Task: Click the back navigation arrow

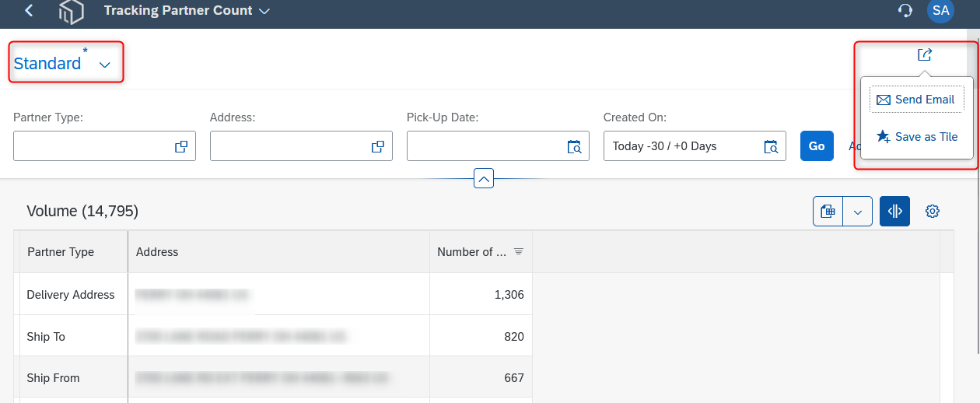Action: click(29, 11)
